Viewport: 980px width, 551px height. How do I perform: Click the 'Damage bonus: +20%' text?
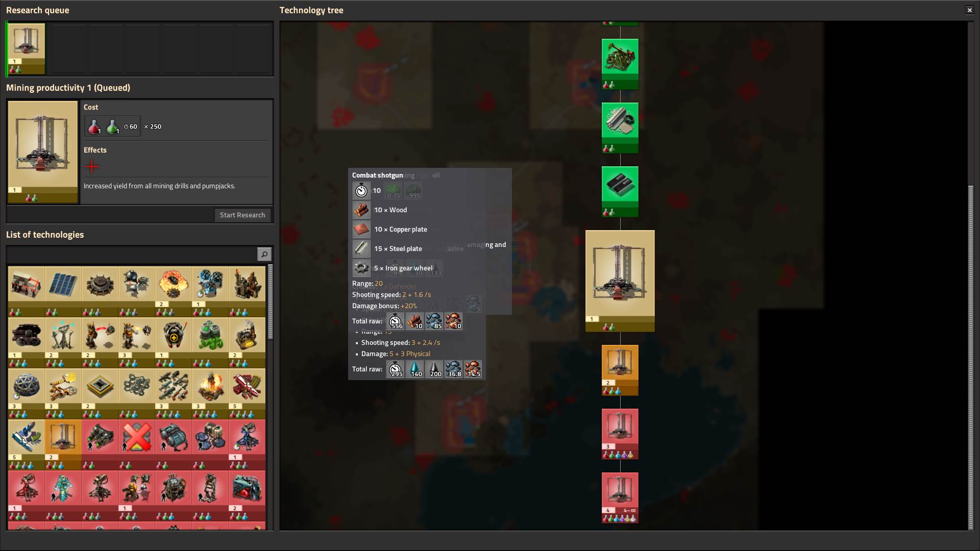point(384,306)
